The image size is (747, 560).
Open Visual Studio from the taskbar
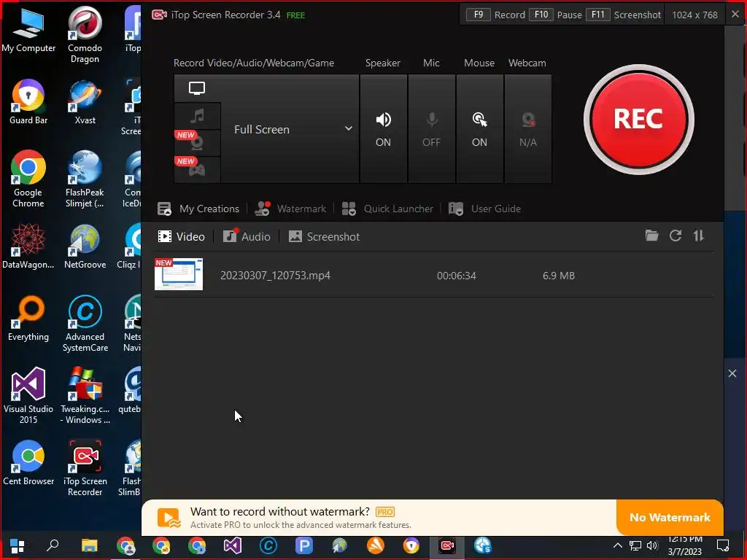pyautogui.click(x=233, y=545)
